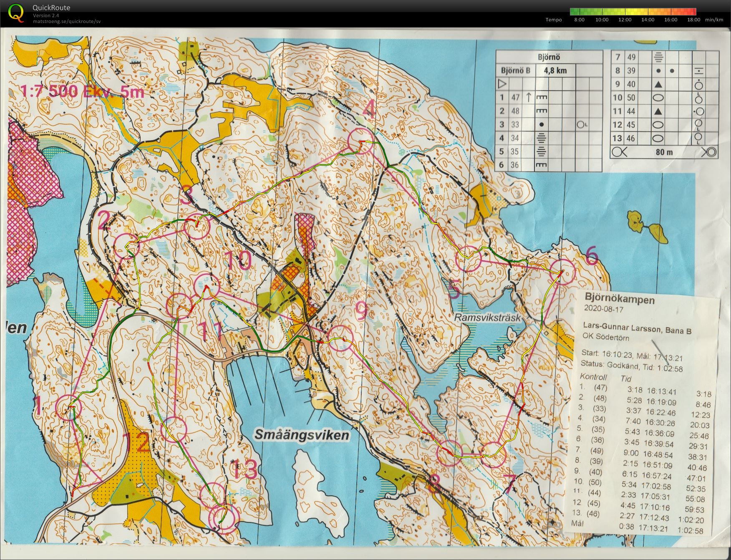The height and width of the screenshot is (560, 731).
Task: Click the QuickRoute Q logo
Action: (16, 13)
